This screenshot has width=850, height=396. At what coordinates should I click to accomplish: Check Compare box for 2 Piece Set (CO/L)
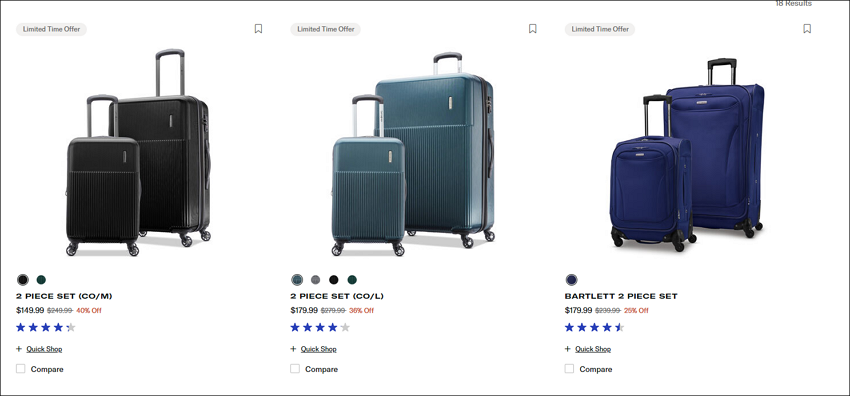pos(295,369)
